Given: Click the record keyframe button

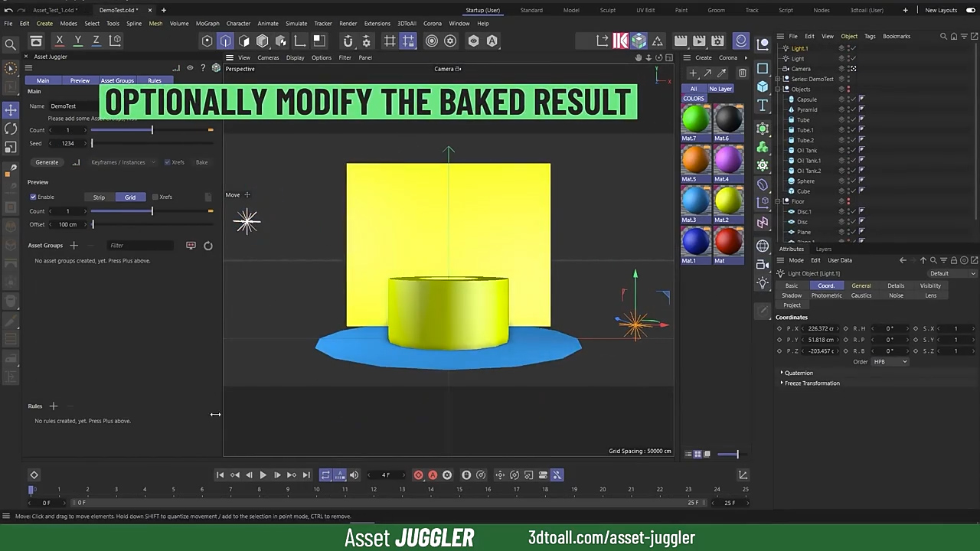Looking at the screenshot, I should tap(418, 475).
